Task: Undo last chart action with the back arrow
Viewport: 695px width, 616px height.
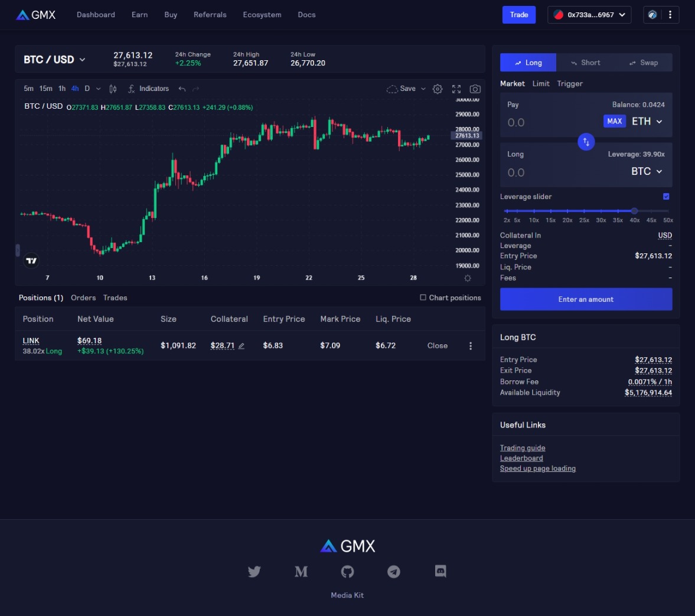Action: point(181,89)
